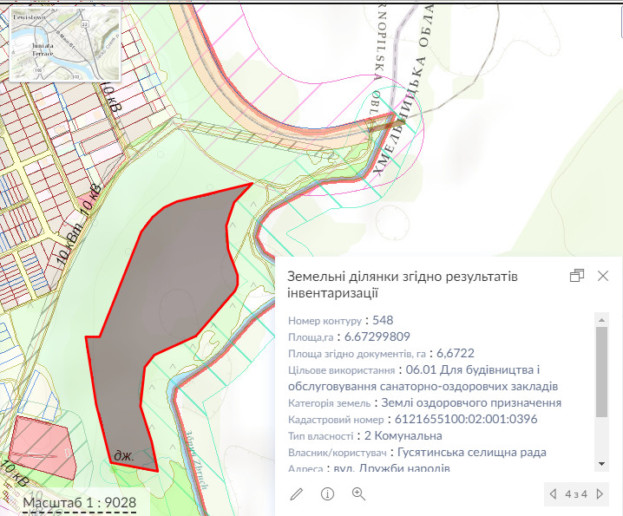
Task: Open the info icon in the popup
Action: click(x=327, y=493)
